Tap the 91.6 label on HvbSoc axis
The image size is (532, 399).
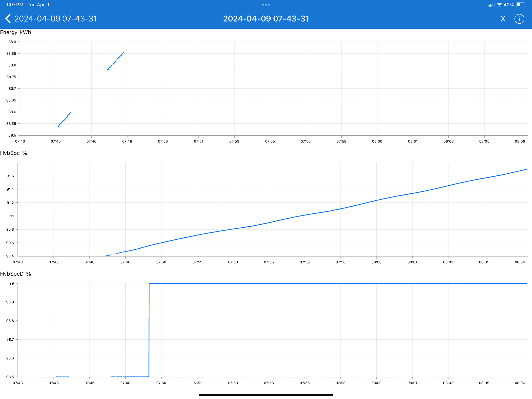pos(10,176)
